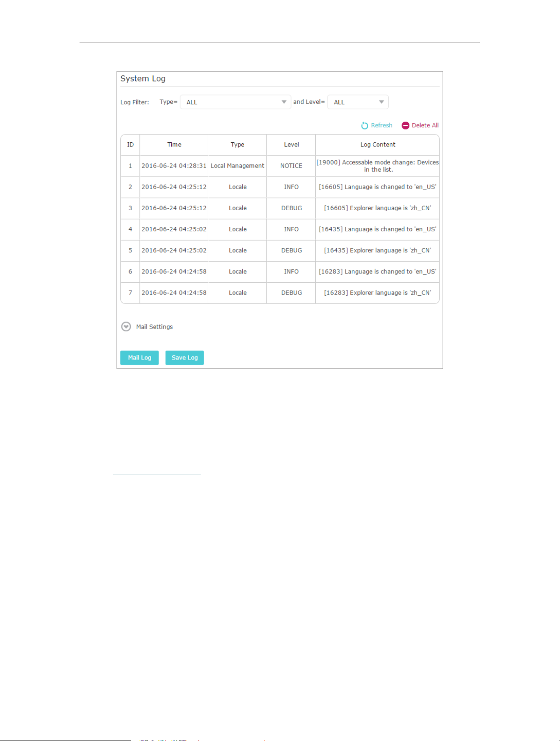Click the System Log heading
Viewport: 560px width, 741px height.
click(x=143, y=79)
